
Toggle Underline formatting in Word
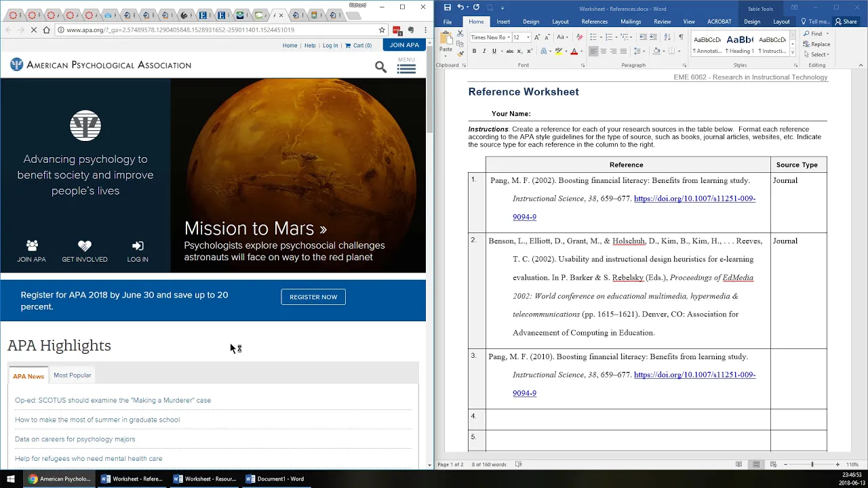pyautogui.click(x=494, y=52)
